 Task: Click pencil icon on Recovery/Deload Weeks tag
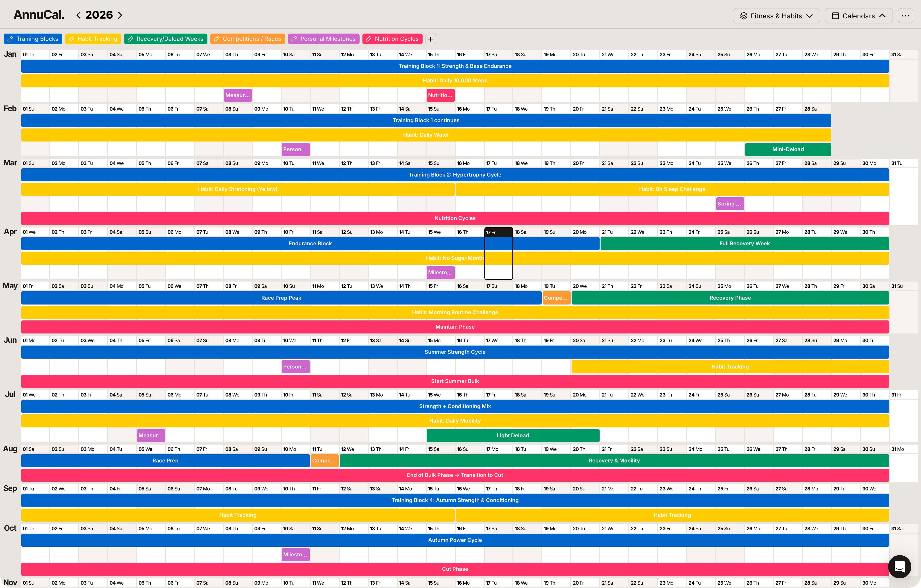tap(130, 39)
